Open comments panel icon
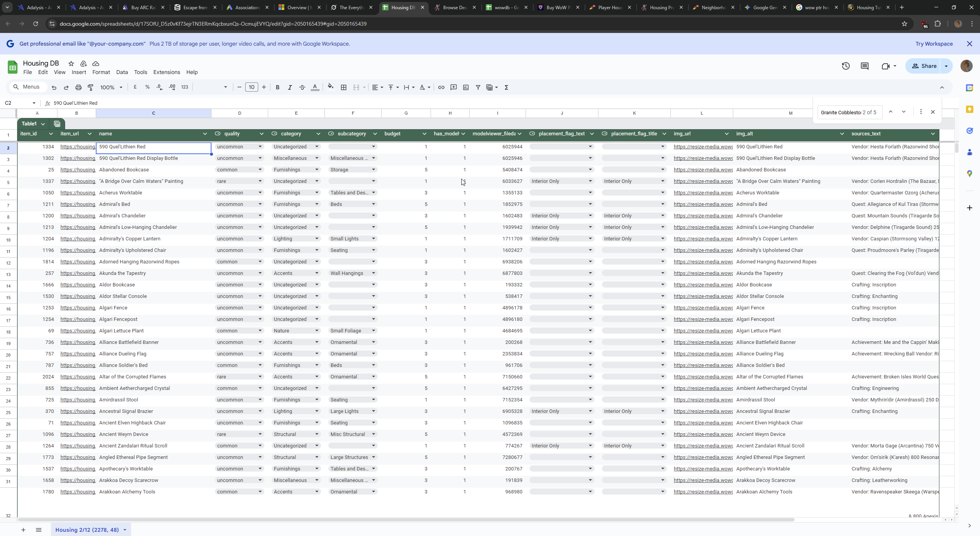 point(864,66)
